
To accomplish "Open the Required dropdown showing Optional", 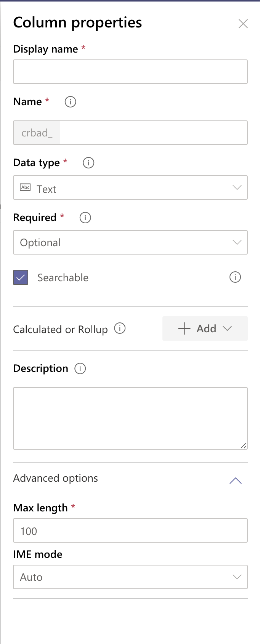I will coord(130,242).
